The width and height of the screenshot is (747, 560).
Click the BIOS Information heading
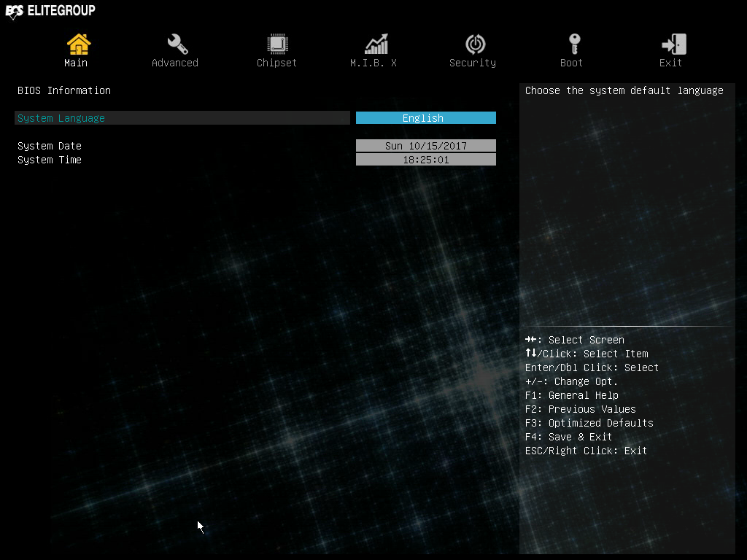64,90
